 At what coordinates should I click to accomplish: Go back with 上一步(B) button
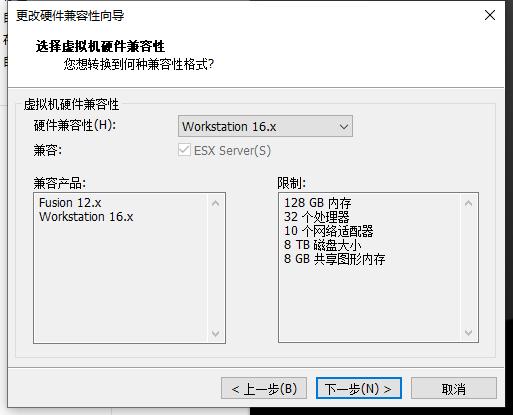coord(264,388)
